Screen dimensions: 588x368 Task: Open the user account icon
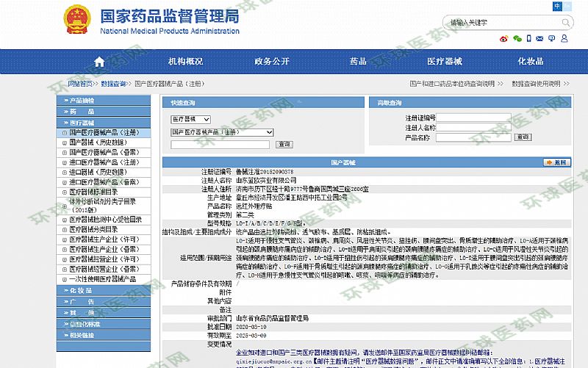point(563,38)
